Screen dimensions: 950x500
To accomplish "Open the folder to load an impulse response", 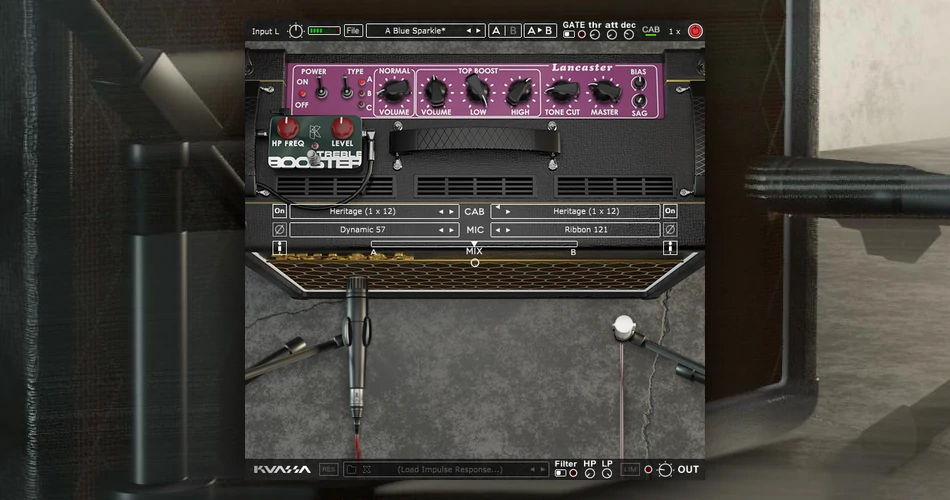I will pos(351,470).
